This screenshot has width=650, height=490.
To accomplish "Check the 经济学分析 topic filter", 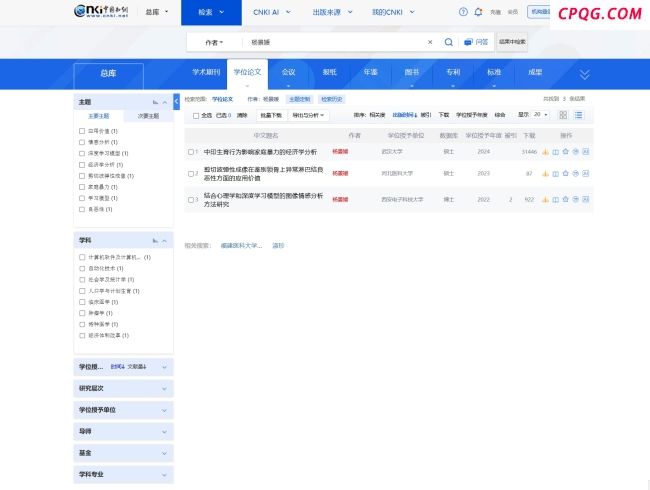I will (x=82, y=165).
